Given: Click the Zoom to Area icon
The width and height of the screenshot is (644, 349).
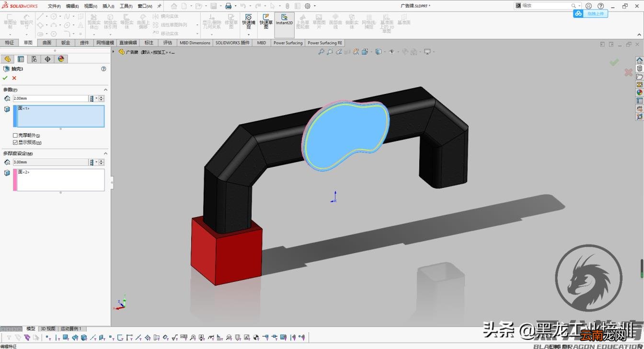Looking at the screenshot, I should pos(330,52).
